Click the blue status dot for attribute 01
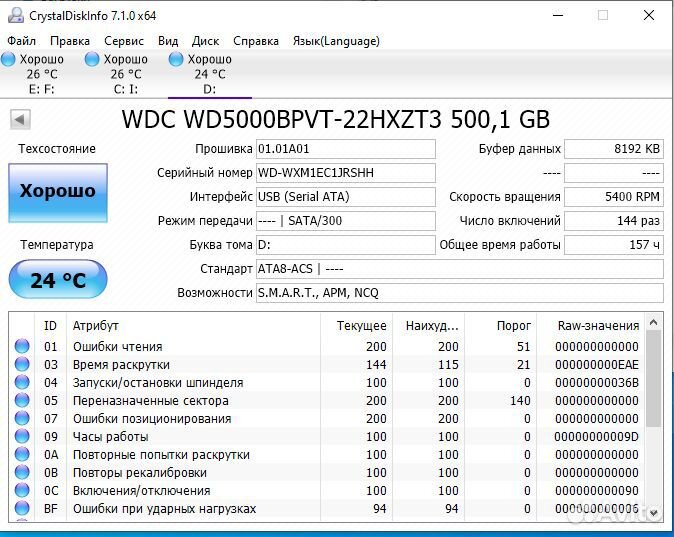Viewport: 674px width, 537px height. pyautogui.click(x=22, y=346)
